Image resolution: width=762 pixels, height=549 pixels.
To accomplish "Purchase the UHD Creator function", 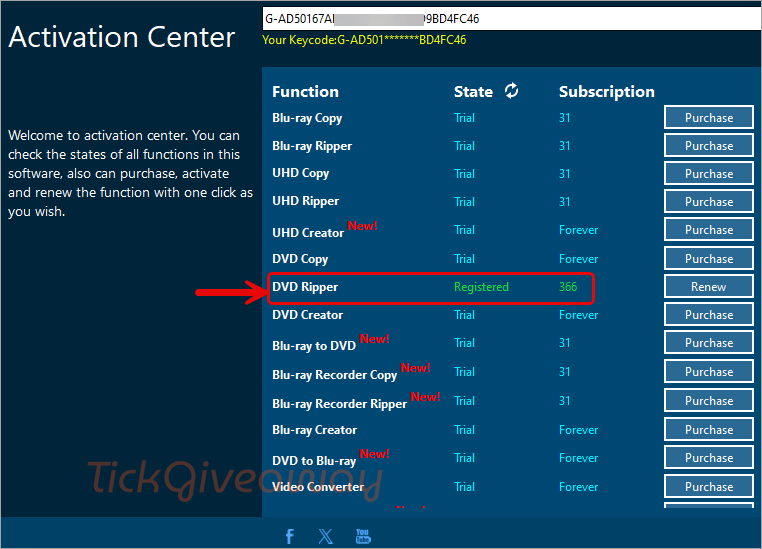I will click(709, 230).
